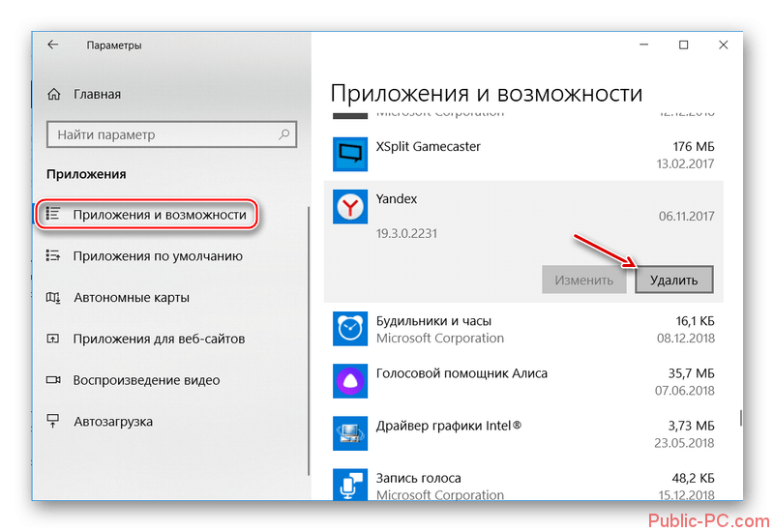774x532 pixels.
Task: Focus the Найти параметр search field
Action: pos(172,134)
